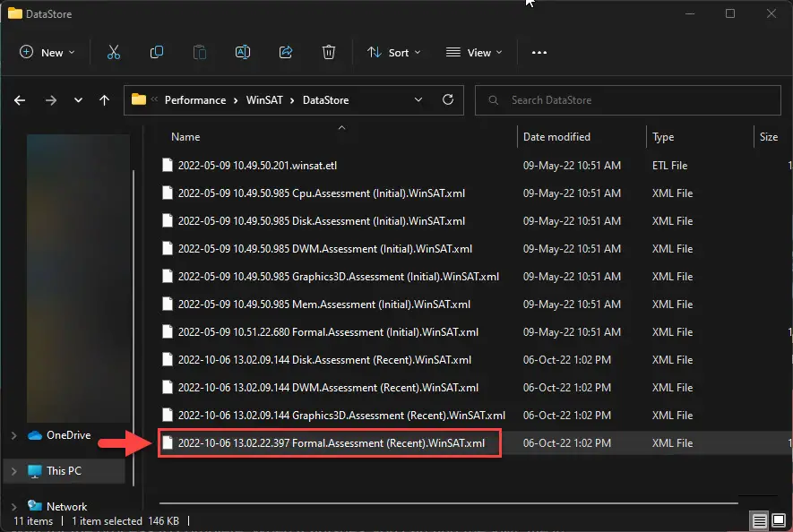Screen dimensions: 793x532
Task: Click the Share icon in toolbar
Action: pos(286,52)
